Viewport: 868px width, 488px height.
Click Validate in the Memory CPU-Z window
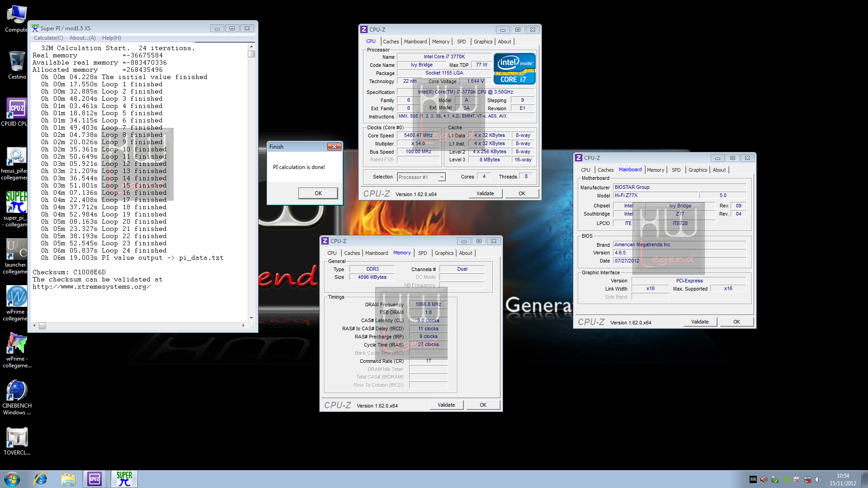[446, 405]
